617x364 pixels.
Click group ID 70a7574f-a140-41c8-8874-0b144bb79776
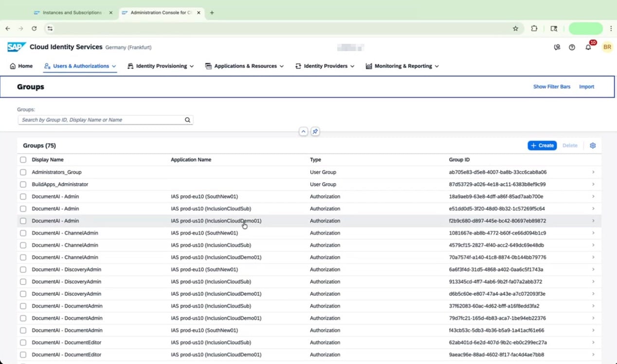(497, 257)
